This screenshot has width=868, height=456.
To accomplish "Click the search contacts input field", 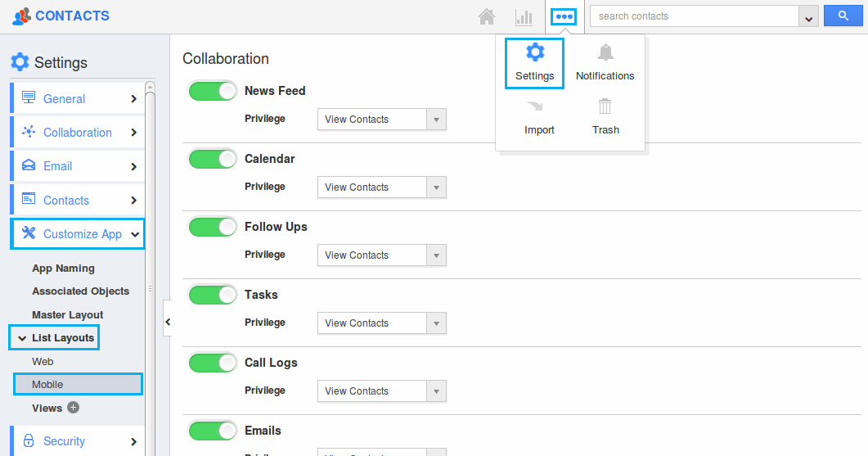I will point(695,16).
